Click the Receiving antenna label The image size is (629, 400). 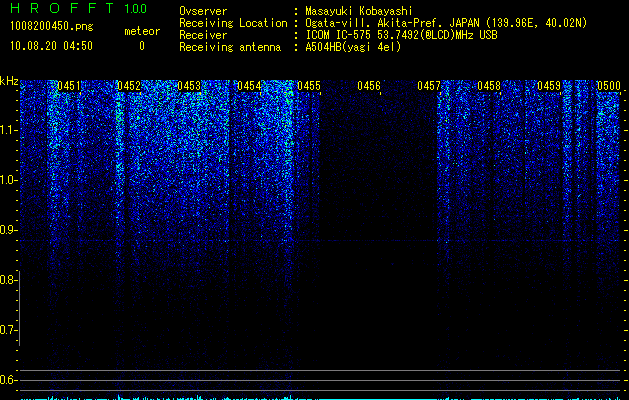click(230, 47)
